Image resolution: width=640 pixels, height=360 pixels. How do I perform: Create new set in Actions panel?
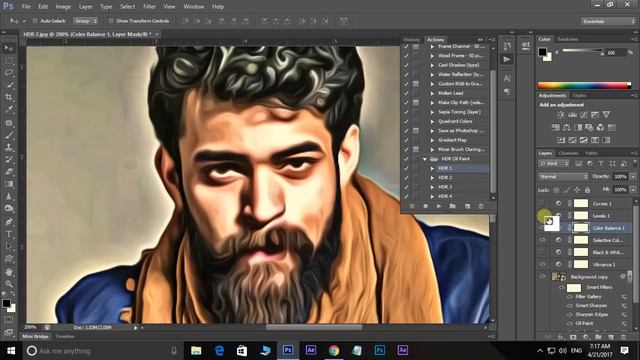453,207
